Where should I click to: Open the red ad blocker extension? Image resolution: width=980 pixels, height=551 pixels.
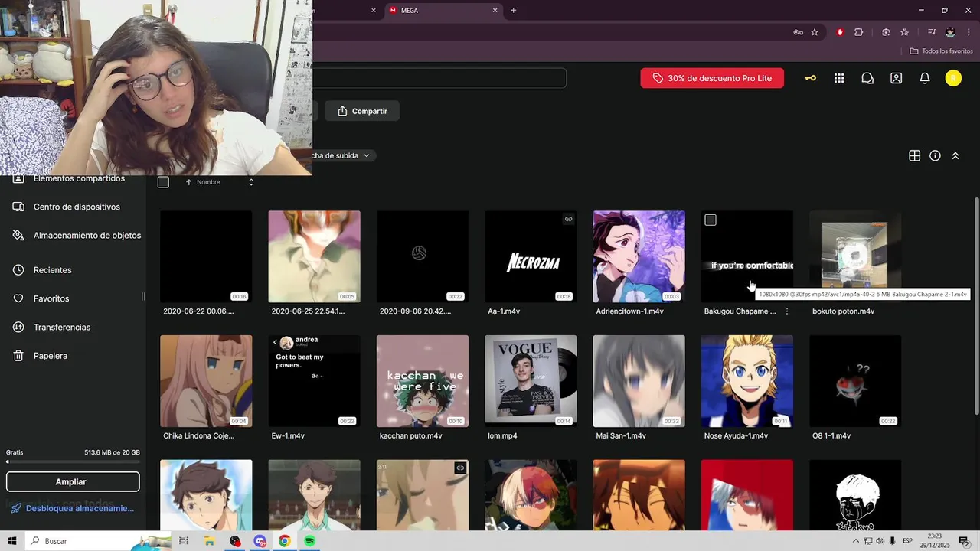[x=840, y=32]
